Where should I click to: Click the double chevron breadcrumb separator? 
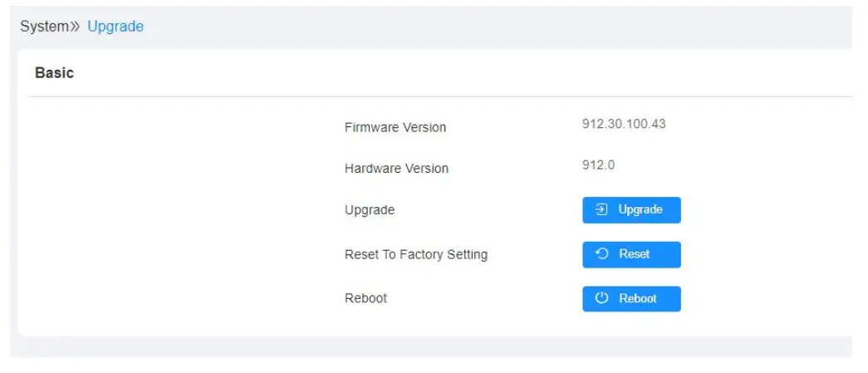tap(76, 27)
